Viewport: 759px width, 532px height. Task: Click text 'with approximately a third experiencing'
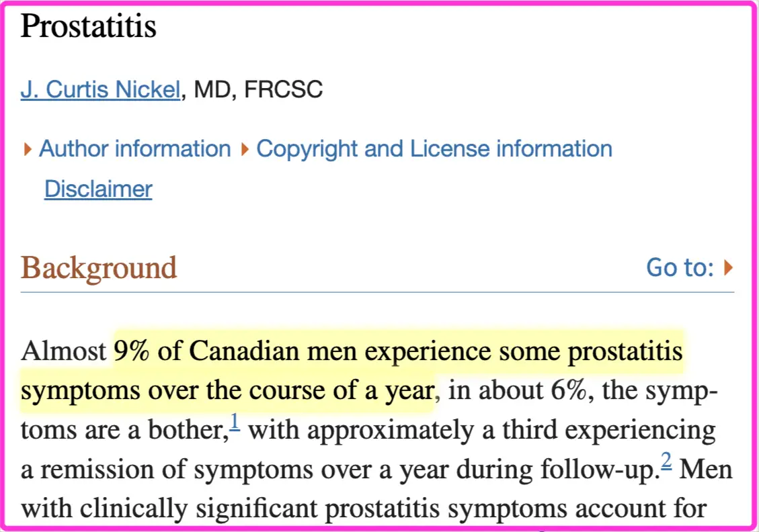tap(482, 430)
